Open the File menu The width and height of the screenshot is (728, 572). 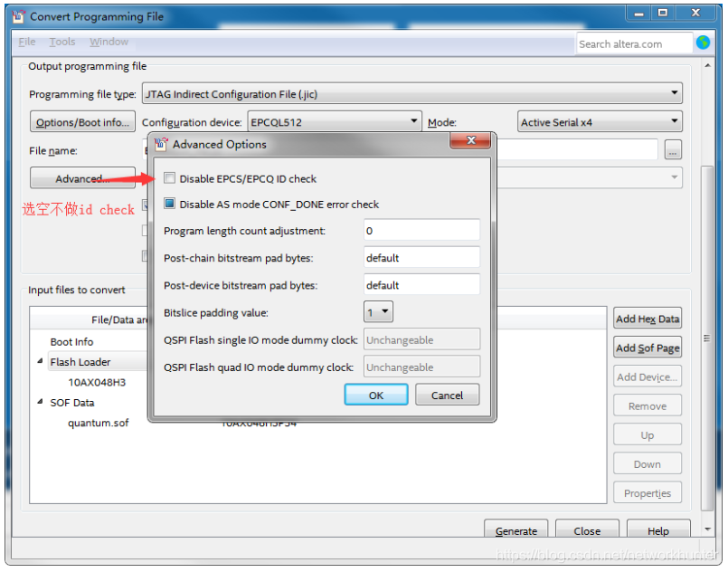[26, 42]
